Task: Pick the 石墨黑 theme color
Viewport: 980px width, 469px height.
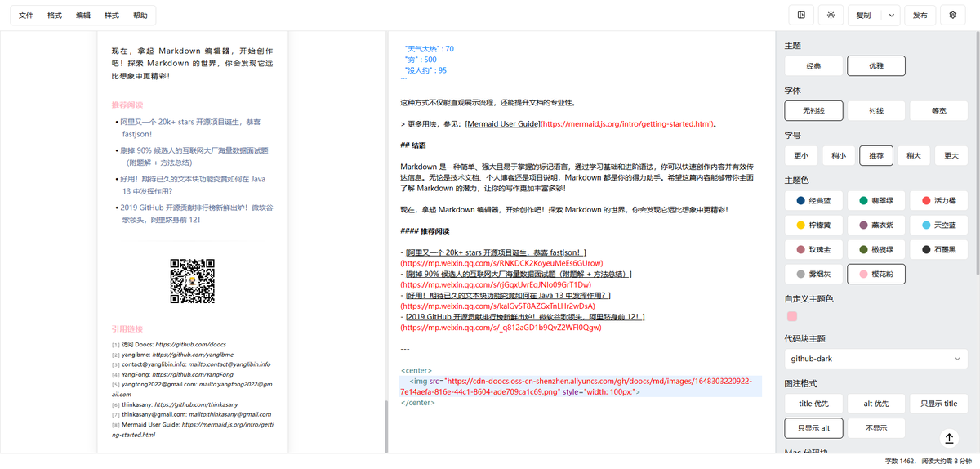Action: pyautogui.click(x=939, y=249)
